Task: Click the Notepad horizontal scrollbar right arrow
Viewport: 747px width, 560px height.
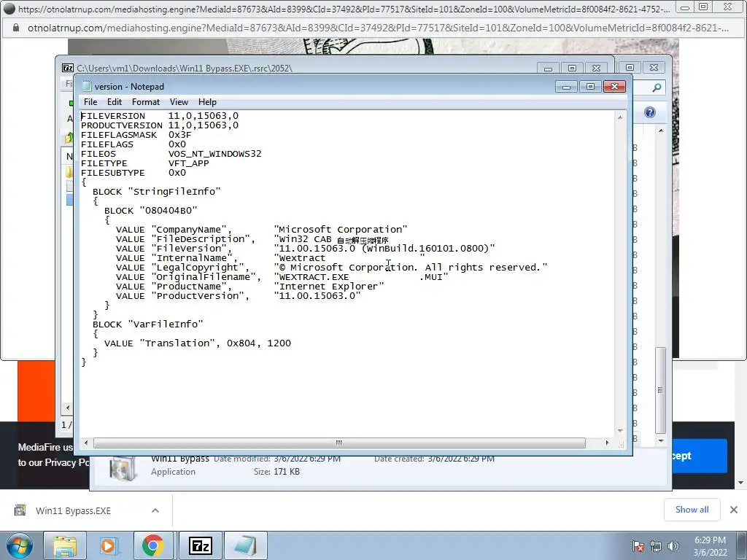Action: pos(607,443)
